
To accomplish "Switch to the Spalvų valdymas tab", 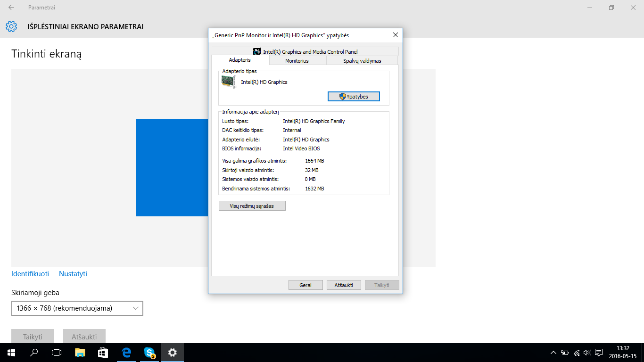I will [x=362, y=61].
